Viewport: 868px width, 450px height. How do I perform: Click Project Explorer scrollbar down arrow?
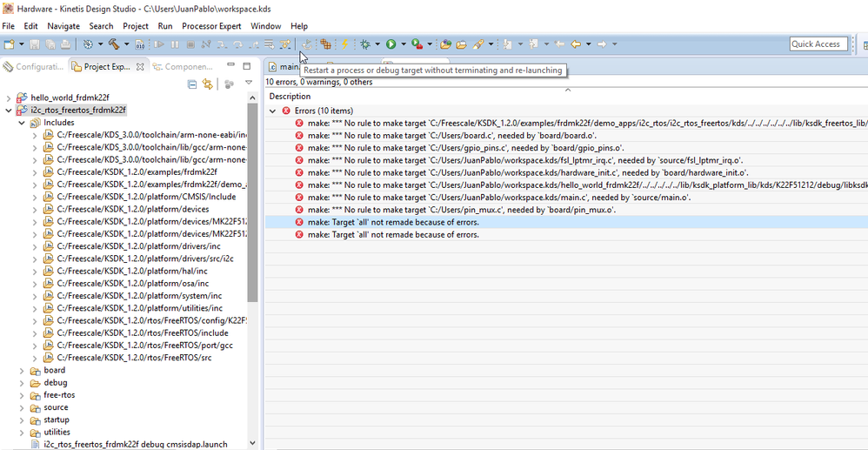pyautogui.click(x=252, y=444)
